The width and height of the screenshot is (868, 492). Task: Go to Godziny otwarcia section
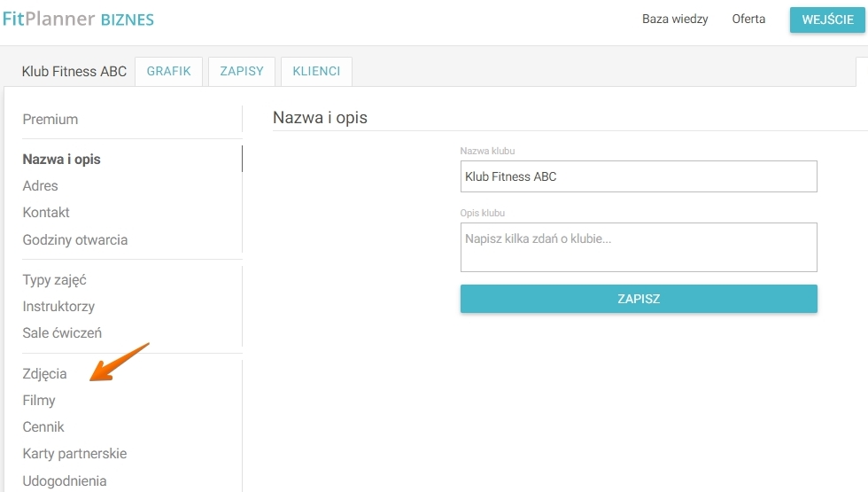click(75, 240)
